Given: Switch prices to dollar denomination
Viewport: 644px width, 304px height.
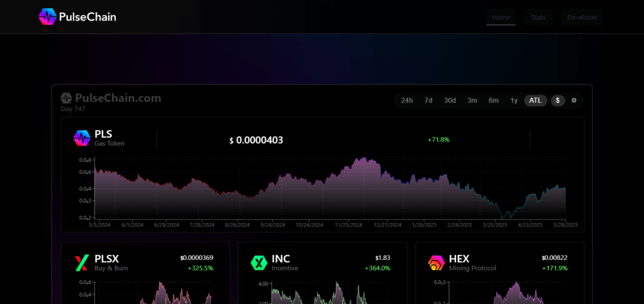Looking at the screenshot, I should 558,100.
